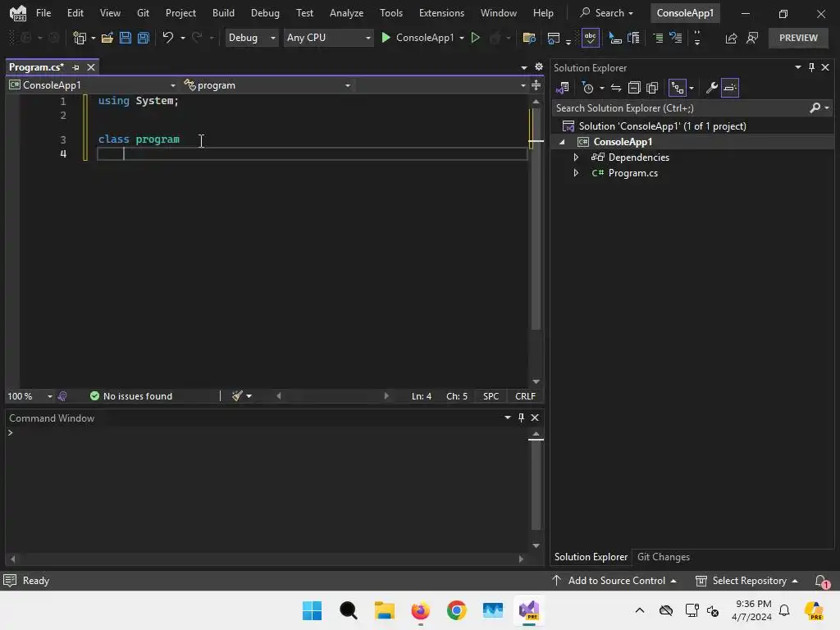Open the notifications bell in status bar
Screen dimensions: 840x630
820,580
